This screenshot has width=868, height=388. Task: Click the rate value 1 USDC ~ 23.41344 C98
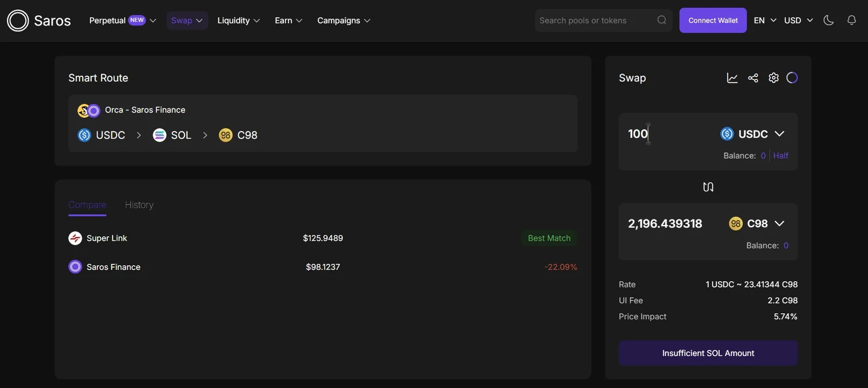coord(751,284)
